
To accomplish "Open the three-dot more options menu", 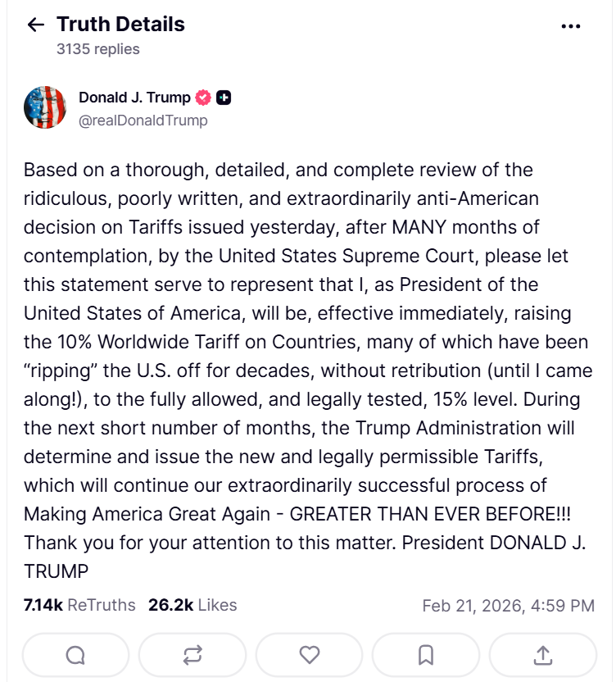I will [x=570, y=26].
